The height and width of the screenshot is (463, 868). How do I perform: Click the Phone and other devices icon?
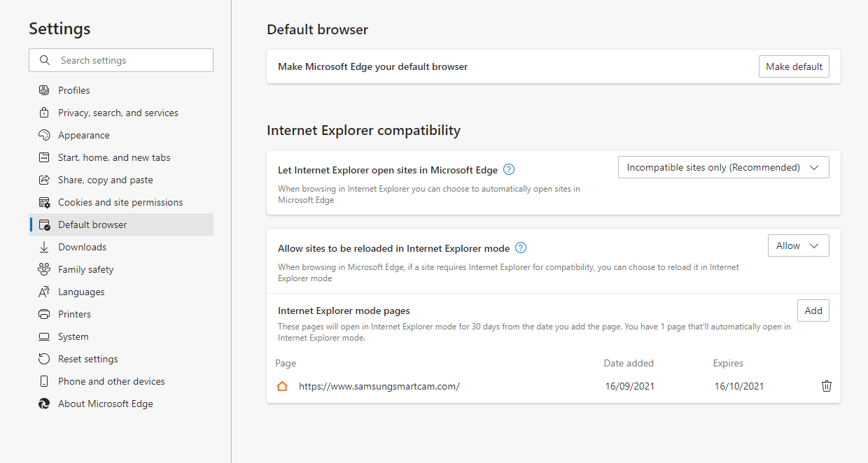[x=44, y=381]
